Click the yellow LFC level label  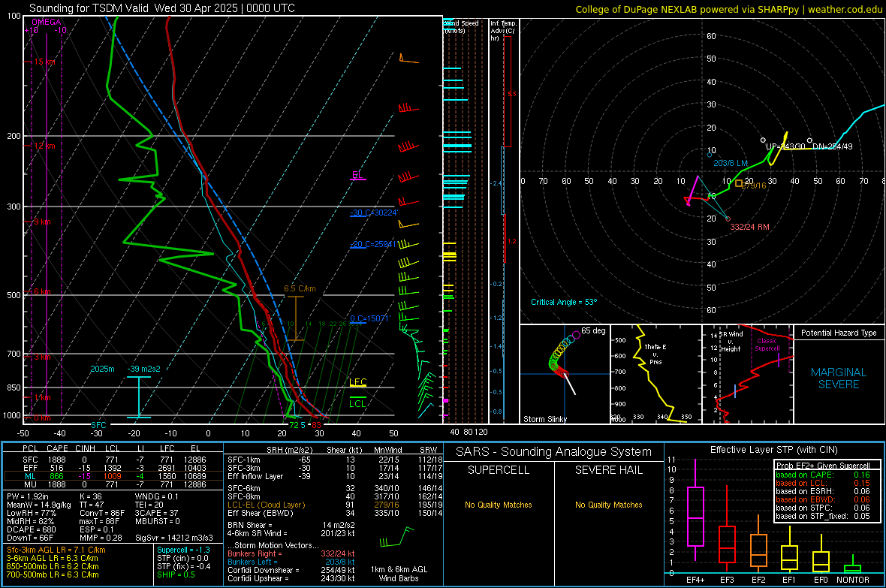tap(357, 382)
